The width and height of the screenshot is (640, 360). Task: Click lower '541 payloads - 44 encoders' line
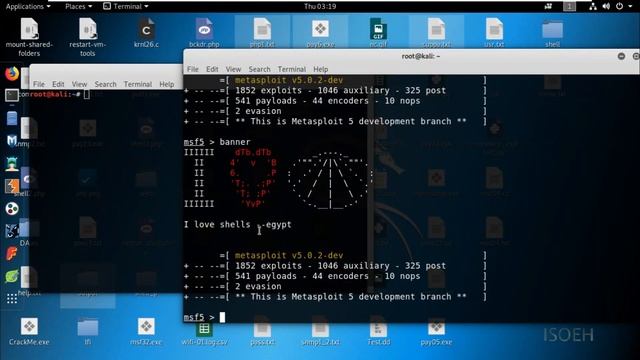327,276
